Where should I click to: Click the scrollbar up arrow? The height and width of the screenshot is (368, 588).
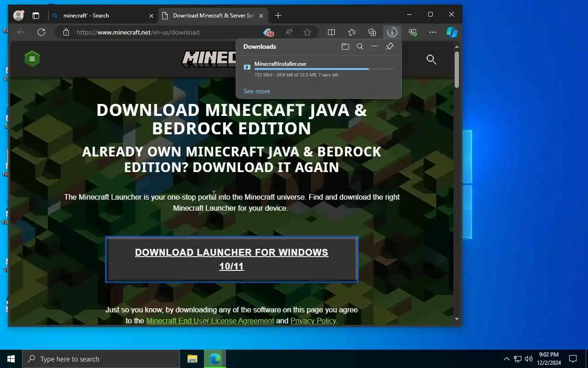457,46
